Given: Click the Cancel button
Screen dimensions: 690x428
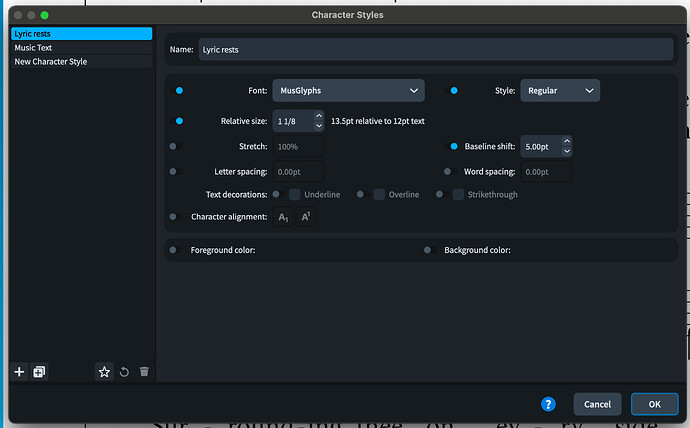Looking at the screenshot, I should click(x=597, y=404).
